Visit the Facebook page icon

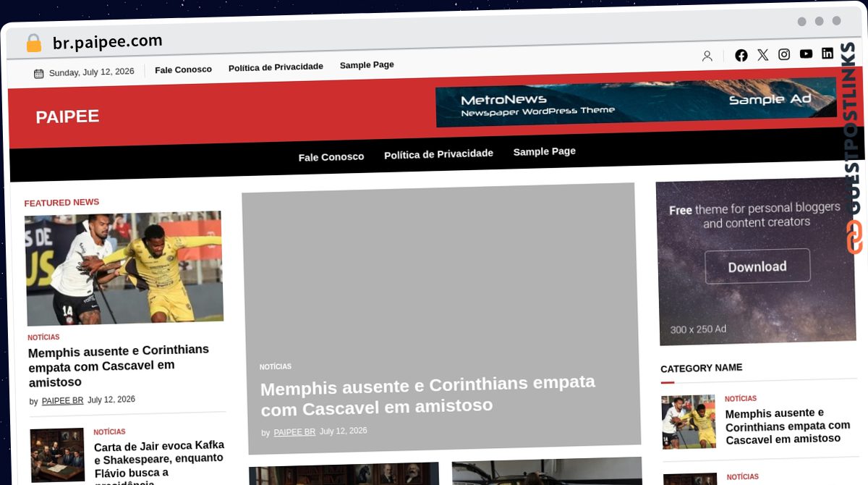click(741, 55)
